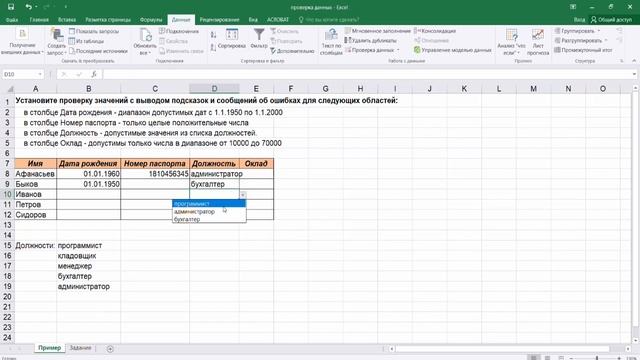Click Advanced filter (Дополнительно)
This screenshot has height=360, width=640.
coord(292,51)
